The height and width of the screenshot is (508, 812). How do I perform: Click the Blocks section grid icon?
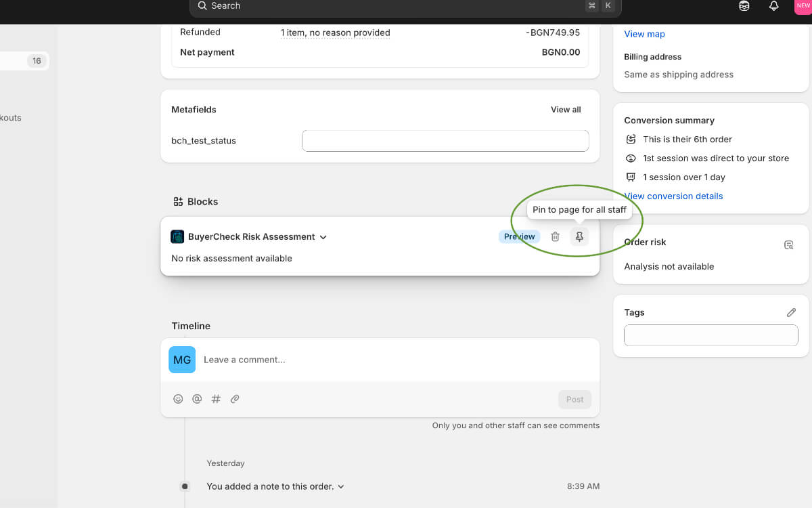coord(178,201)
